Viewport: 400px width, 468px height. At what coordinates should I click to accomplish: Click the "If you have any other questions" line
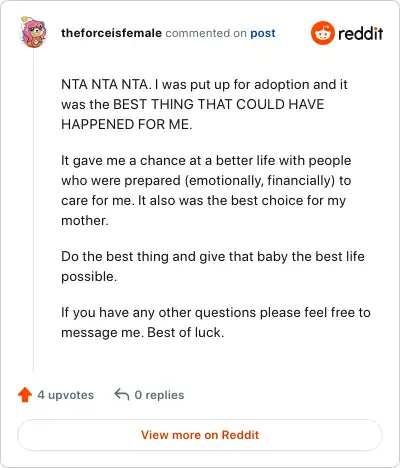tap(216, 313)
